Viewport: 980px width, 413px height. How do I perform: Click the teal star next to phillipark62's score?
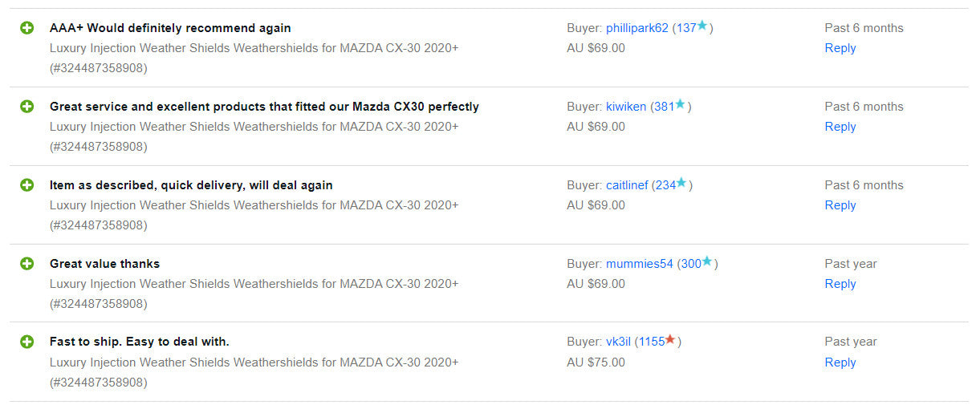pos(702,26)
